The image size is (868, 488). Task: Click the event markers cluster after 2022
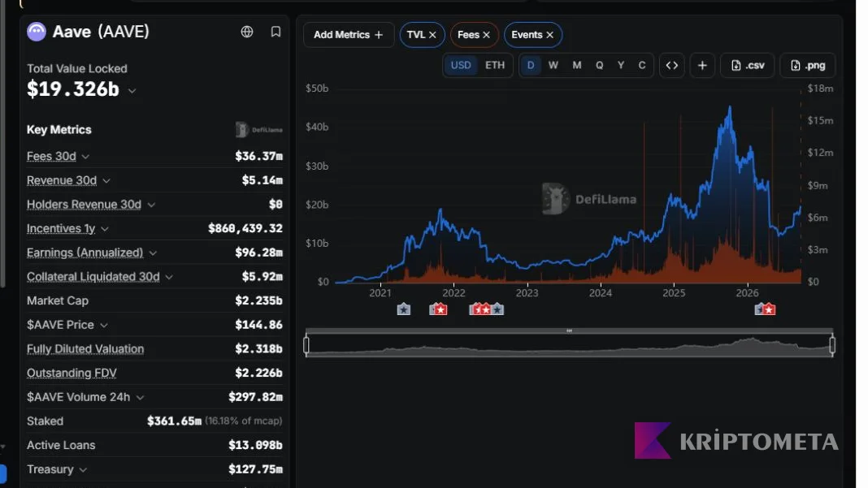(487, 309)
